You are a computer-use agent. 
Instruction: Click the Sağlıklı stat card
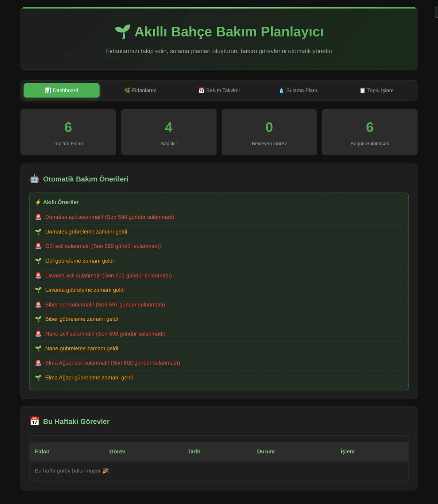[x=169, y=132]
